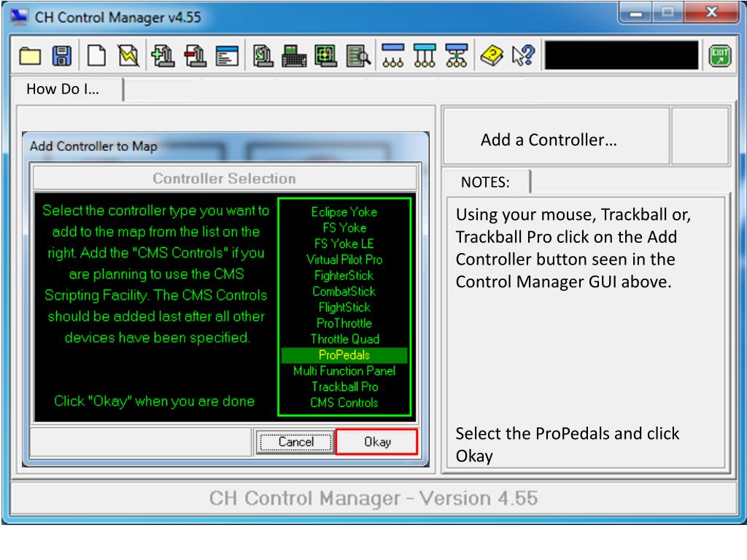The height and width of the screenshot is (560, 747).
Task: Open the calibration crosshair icon
Action: tap(326, 55)
